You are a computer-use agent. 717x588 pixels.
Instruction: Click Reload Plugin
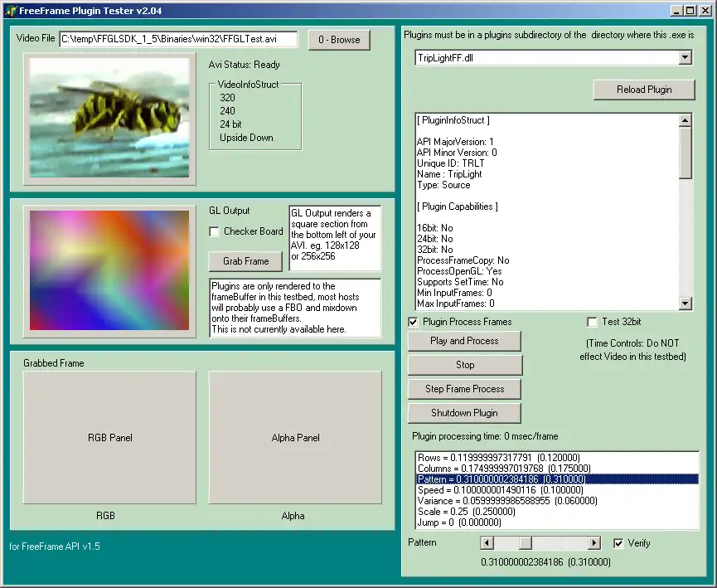(643, 89)
